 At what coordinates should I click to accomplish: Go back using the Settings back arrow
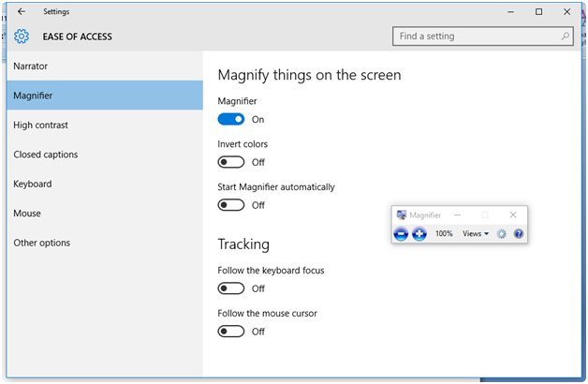tap(22, 11)
